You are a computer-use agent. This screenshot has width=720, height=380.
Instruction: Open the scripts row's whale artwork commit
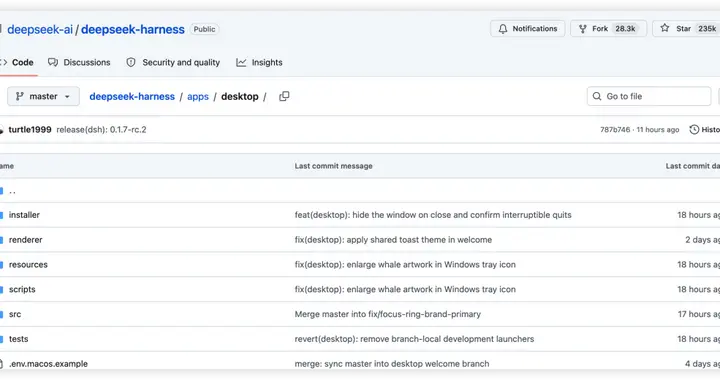(x=405, y=289)
